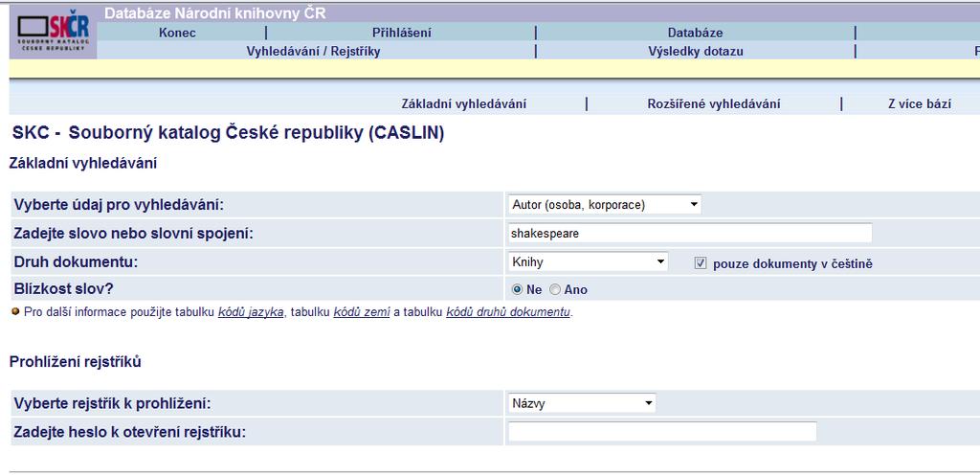The width and height of the screenshot is (980, 476).
Task: Switch to Rozšířené vyhledávání tab
Action: pos(714,104)
